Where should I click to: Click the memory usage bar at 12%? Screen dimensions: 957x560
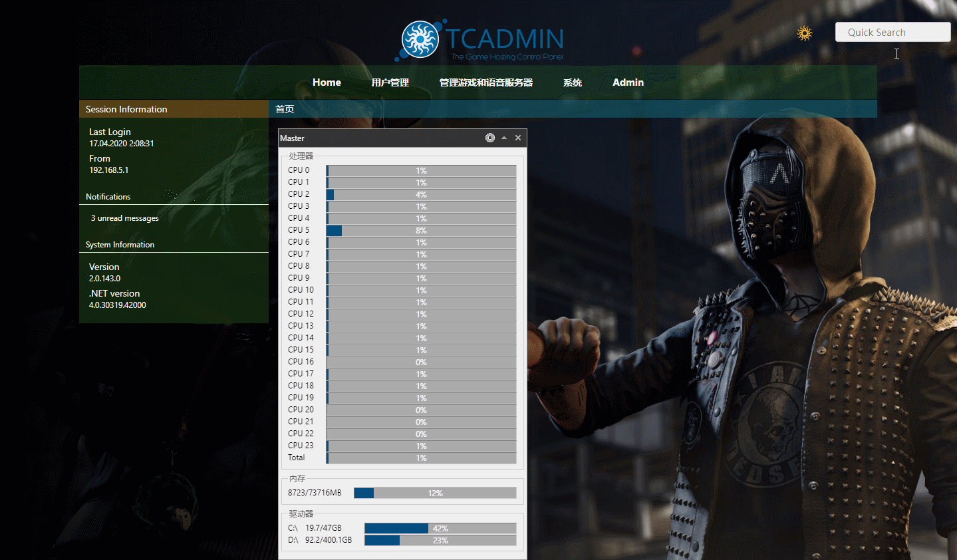pyautogui.click(x=435, y=493)
